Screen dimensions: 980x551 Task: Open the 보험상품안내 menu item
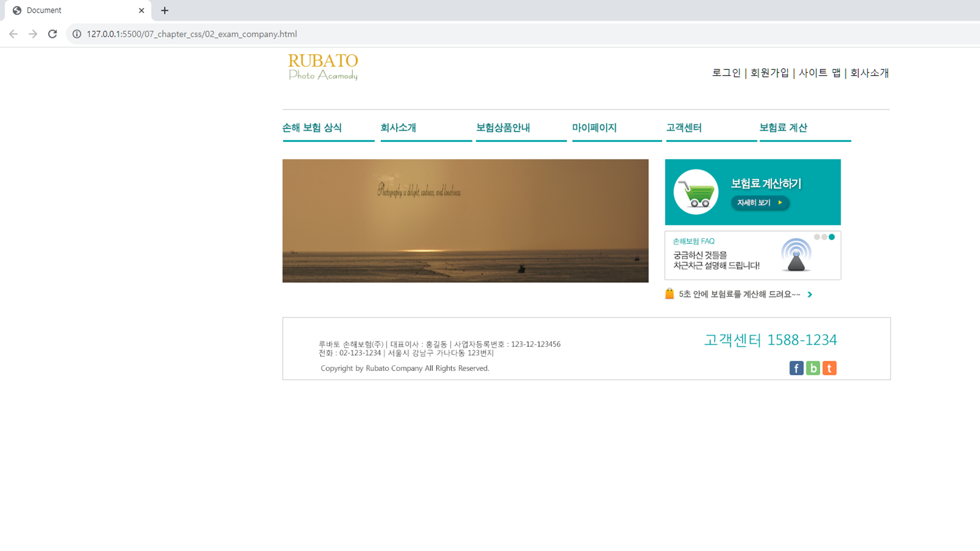pyautogui.click(x=503, y=128)
